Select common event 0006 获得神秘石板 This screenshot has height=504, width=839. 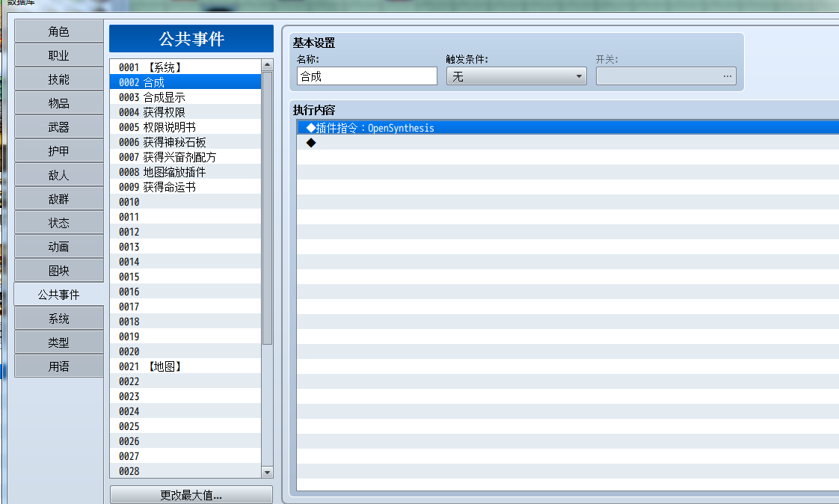185,142
